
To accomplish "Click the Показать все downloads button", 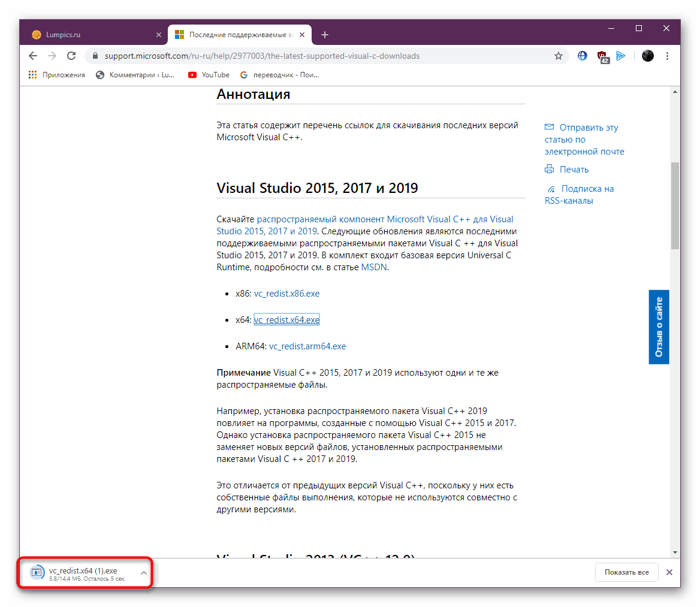I will (627, 572).
